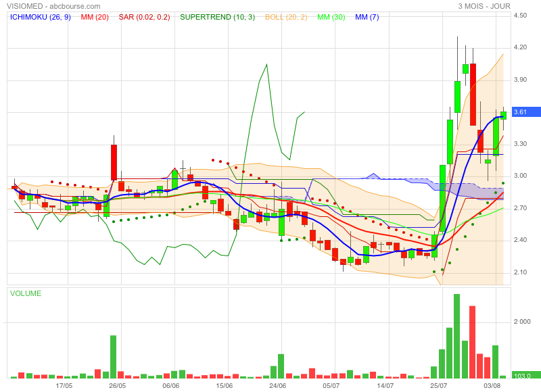Click the large red candle below 4.20
The image size is (541, 392).
473,94
